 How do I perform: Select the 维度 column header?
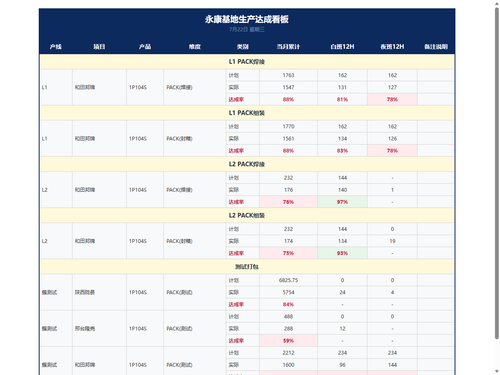[x=195, y=47]
